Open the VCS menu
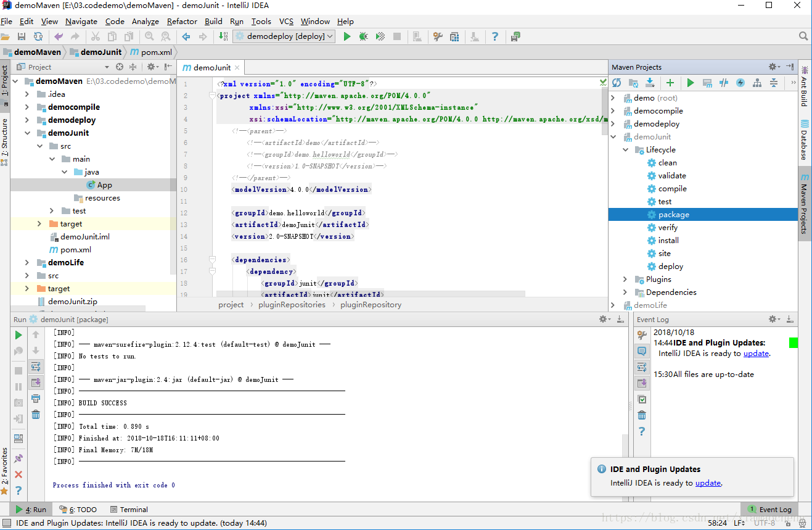Viewport: 812px width, 530px height. [x=286, y=21]
